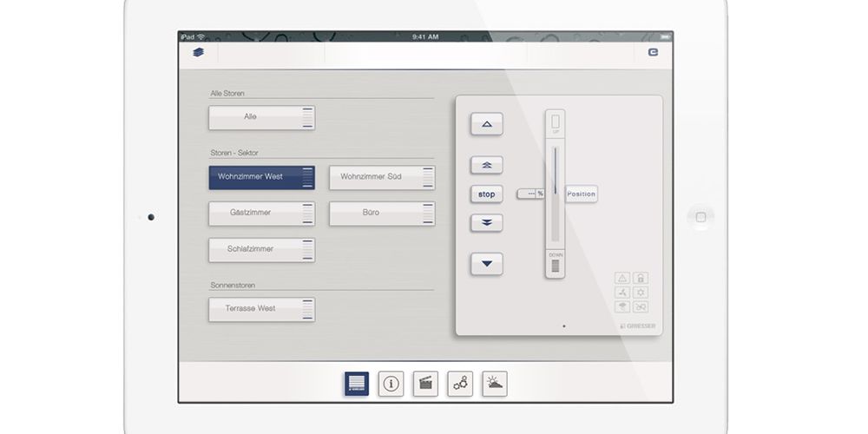The image size is (868, 434).
Task: Open the info tab in bottom bar
Action: point(391,384)
